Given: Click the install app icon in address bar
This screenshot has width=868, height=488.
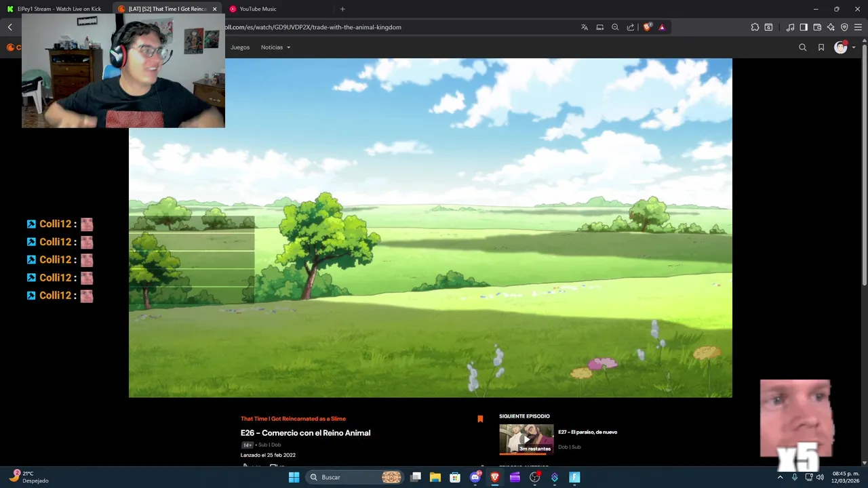Looking at the screenshot, I should [x=600, y=27].
